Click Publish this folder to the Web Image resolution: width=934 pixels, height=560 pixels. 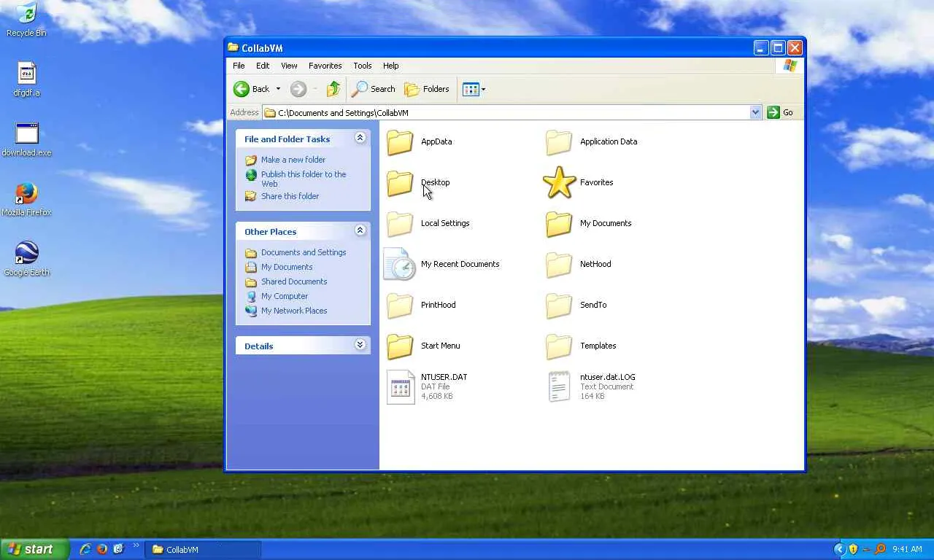304,179
